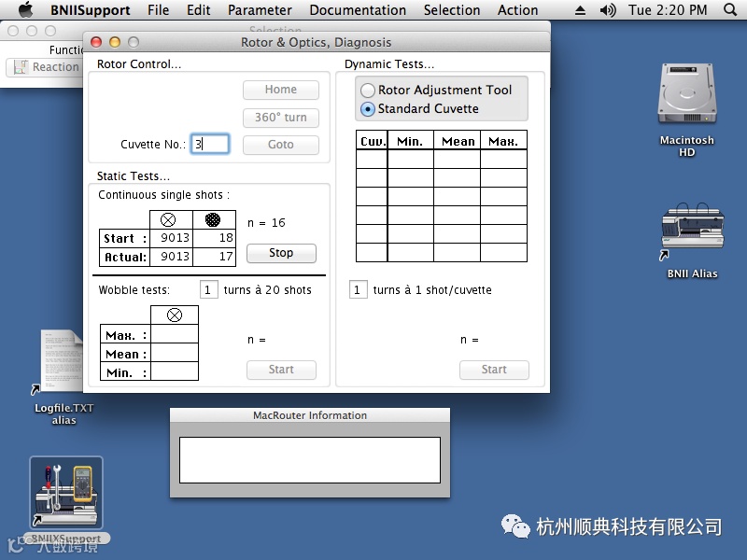Screen dimensions: 747x560
Task: Open the Selection menu
Action: 452,10
